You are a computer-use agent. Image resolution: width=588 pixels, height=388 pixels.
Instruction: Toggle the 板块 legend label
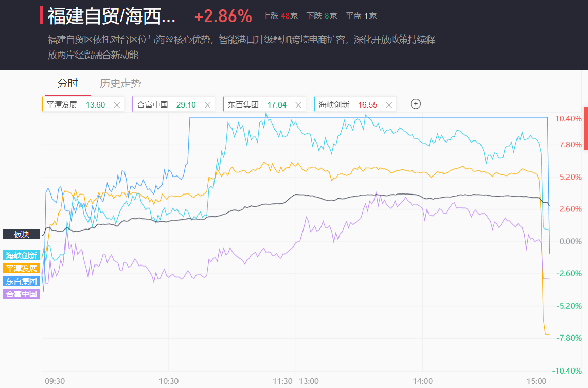click(22, 234)
